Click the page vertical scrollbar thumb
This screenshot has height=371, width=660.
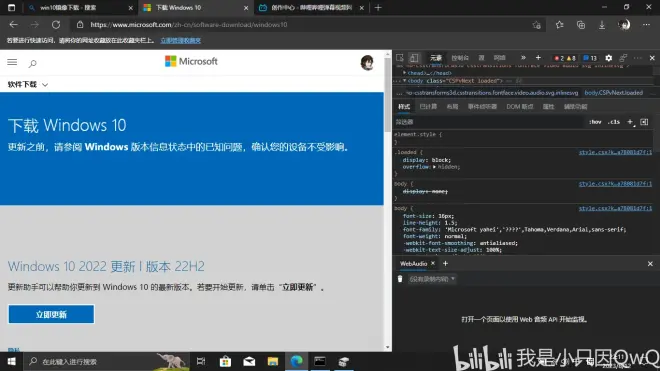tap(388, 95)
